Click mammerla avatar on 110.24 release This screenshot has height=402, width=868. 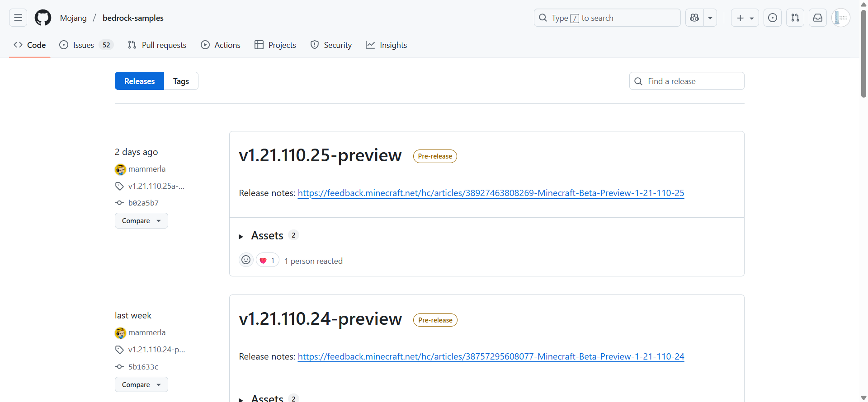(x=120, y=333)
